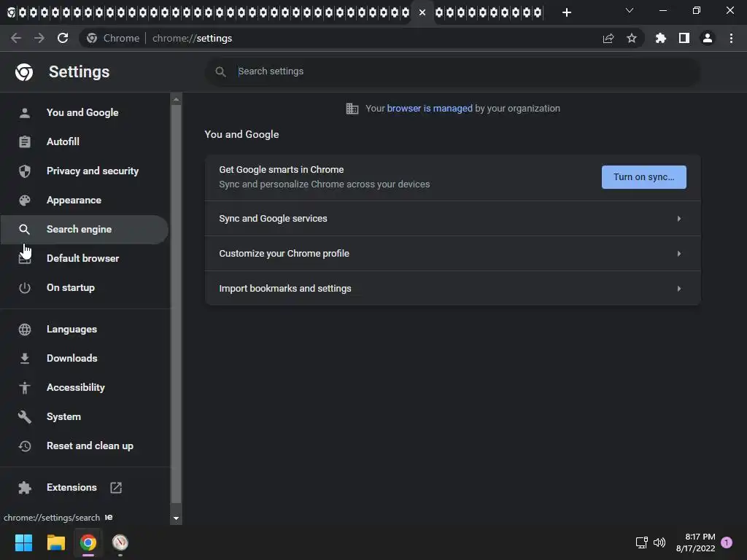Open System settings
747x560 pixels.
click(x=64, y=416)
